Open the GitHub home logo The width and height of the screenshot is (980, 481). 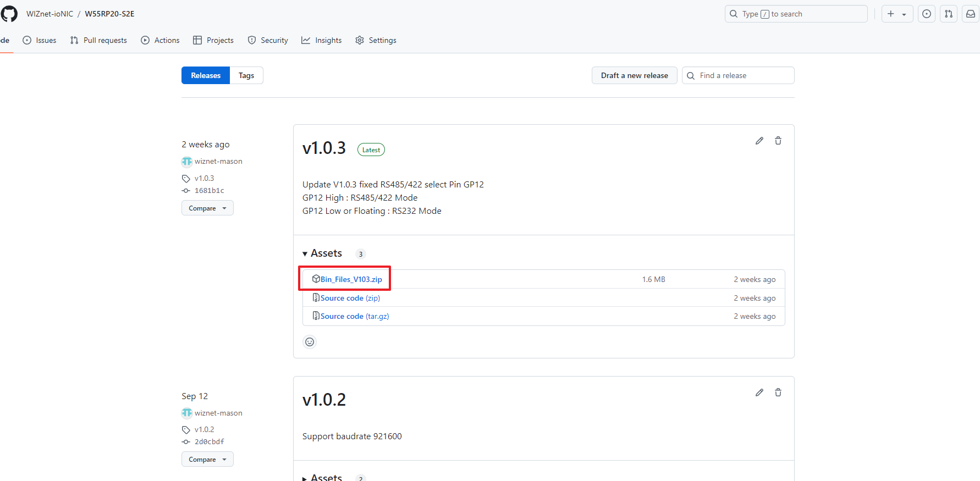point(9,14)
